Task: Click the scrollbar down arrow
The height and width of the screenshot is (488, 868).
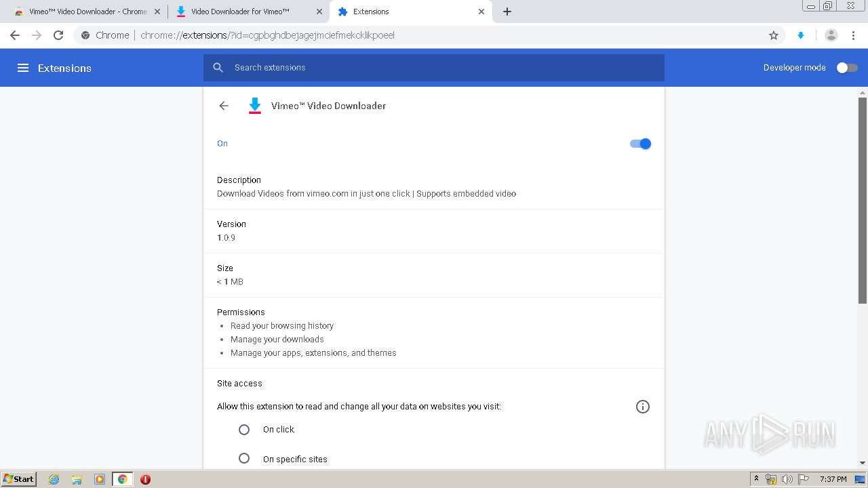Action: [x=863, y=463]
